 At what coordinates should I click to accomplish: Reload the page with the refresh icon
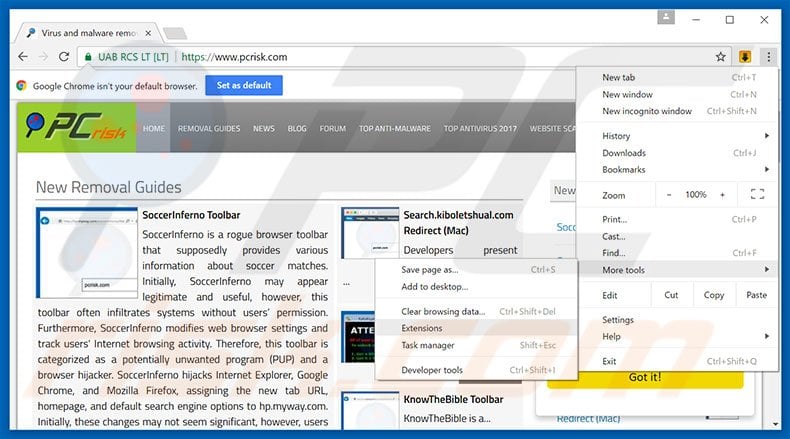pyautogui.click(x=64, y=56)
